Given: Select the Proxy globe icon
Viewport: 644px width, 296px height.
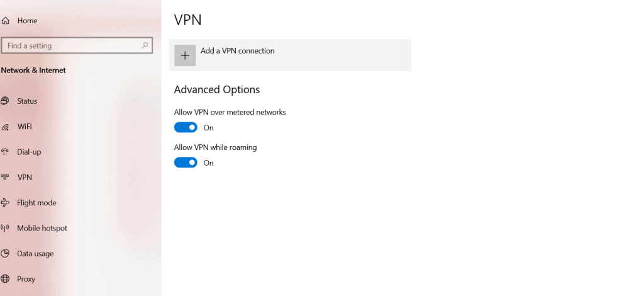Looking at the screenshot, I should [x=5, y=279].
